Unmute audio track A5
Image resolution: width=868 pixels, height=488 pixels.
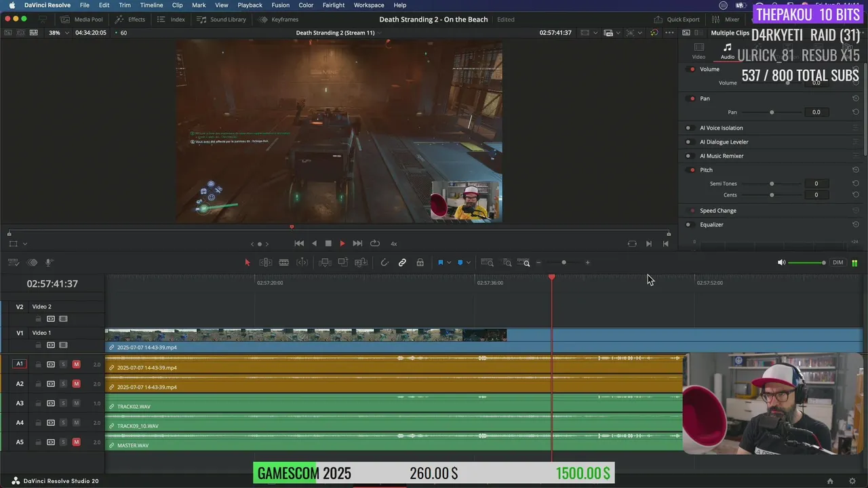[76, 442]
